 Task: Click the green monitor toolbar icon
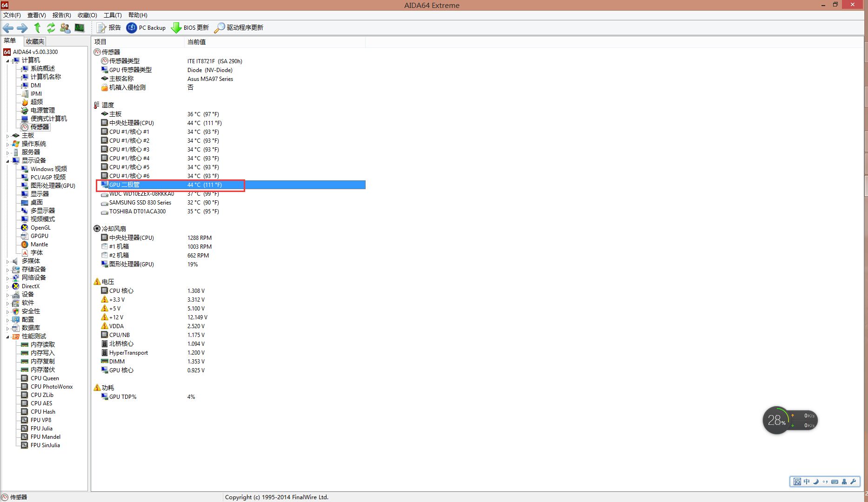(x=80, y=28)
